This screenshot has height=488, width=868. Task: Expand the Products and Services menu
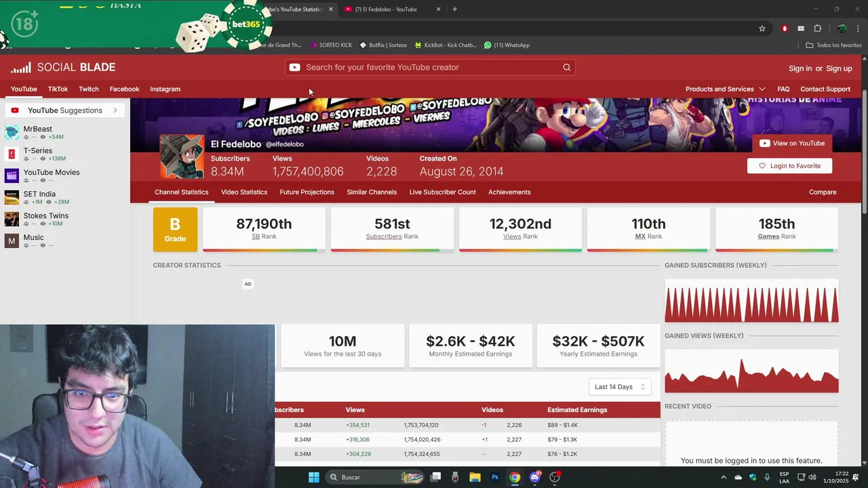726,89
